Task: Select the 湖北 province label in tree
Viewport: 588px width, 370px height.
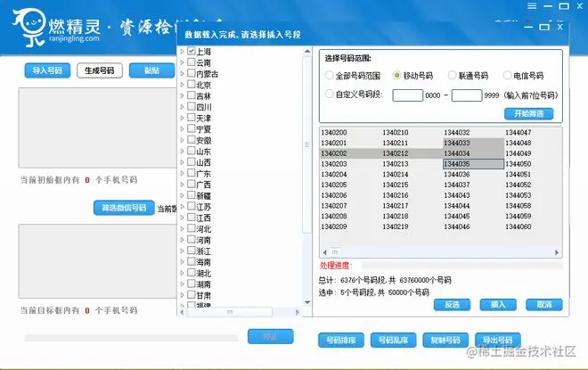Action: (204, 273)
